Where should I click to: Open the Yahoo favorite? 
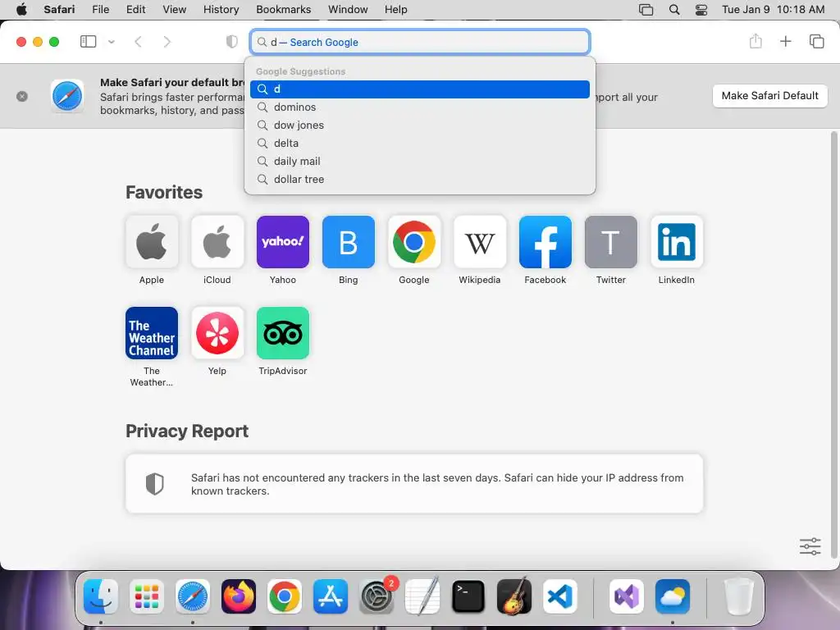pyautogui.click(x=283, y=242)
